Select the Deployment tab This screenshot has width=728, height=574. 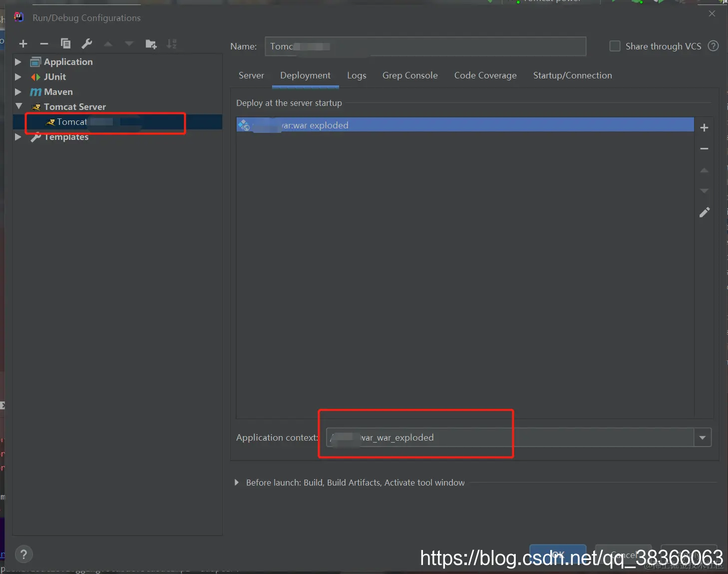pyautogui.click(x=305, y=75)
